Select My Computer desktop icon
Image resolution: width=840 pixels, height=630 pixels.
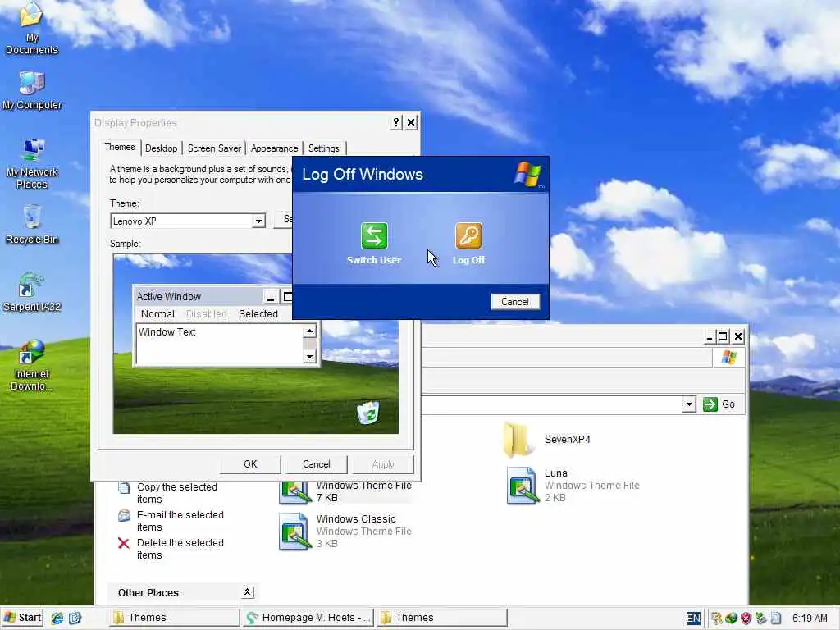32,90
